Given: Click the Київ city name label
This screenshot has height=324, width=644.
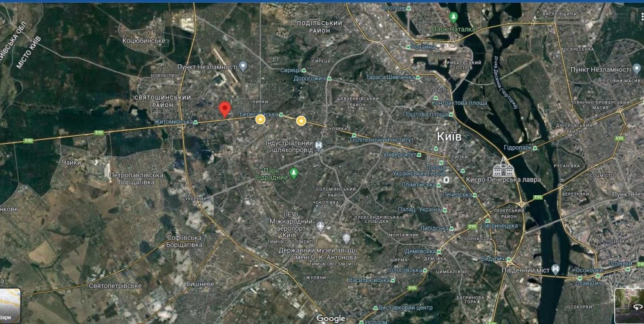Looking at the screenshot, I should pyautogui.click(x=450, y=137).
